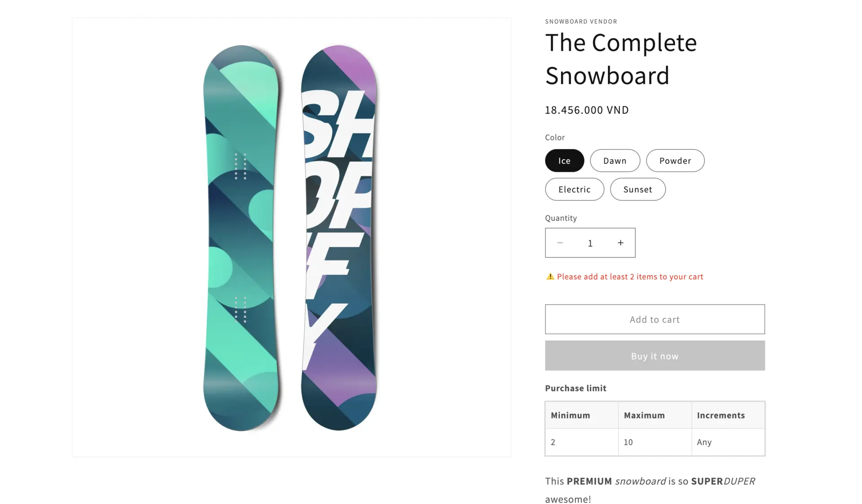Click the yellow warning triangle icon
The image size is (862, 504).
tap(550, 276)
